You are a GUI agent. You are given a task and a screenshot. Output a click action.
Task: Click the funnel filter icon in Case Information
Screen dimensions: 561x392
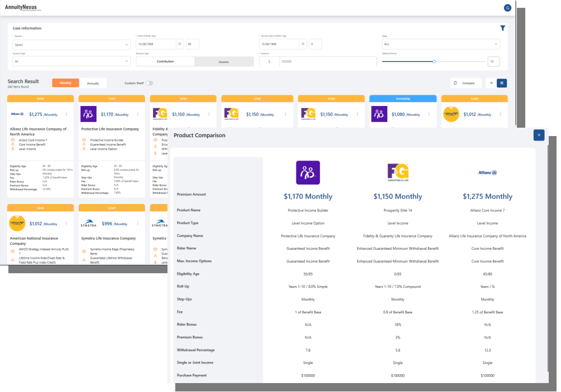pyautogui.click(x=503, y=28)
